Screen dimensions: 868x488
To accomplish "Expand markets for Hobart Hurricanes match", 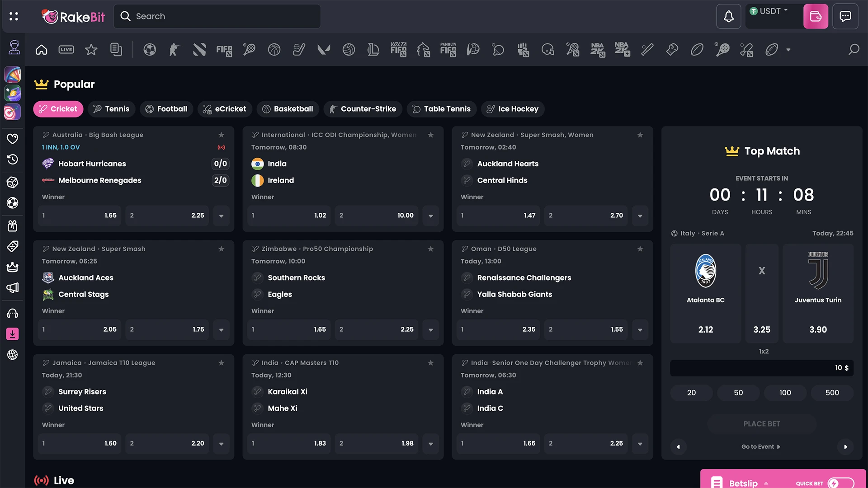I will tap(221, 216).
